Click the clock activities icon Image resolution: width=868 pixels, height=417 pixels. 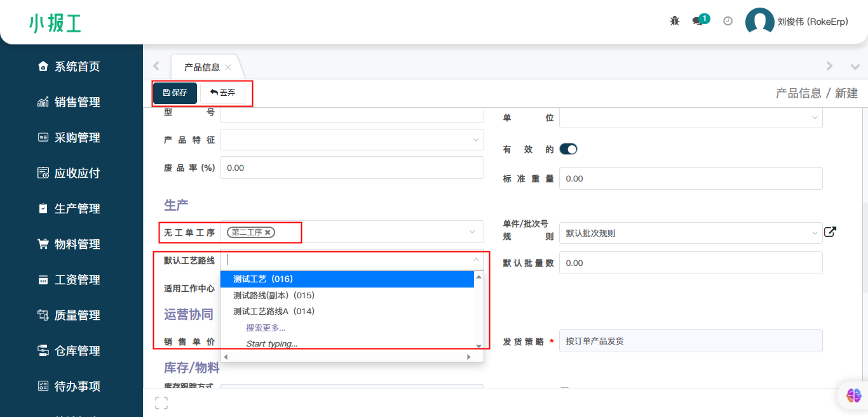[x=728, y=21]
